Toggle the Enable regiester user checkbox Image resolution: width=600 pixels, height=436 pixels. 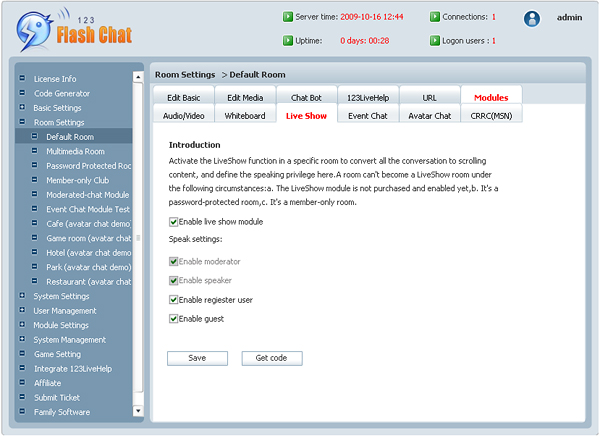click(x=173, y=300)
